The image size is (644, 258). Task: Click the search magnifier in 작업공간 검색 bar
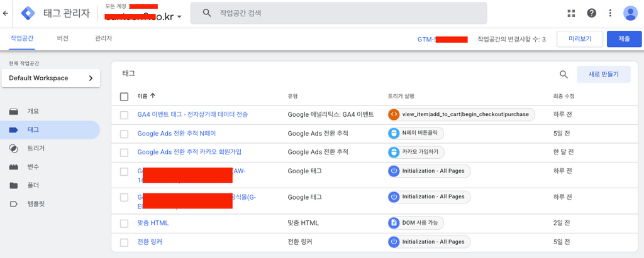pos(207,13)
